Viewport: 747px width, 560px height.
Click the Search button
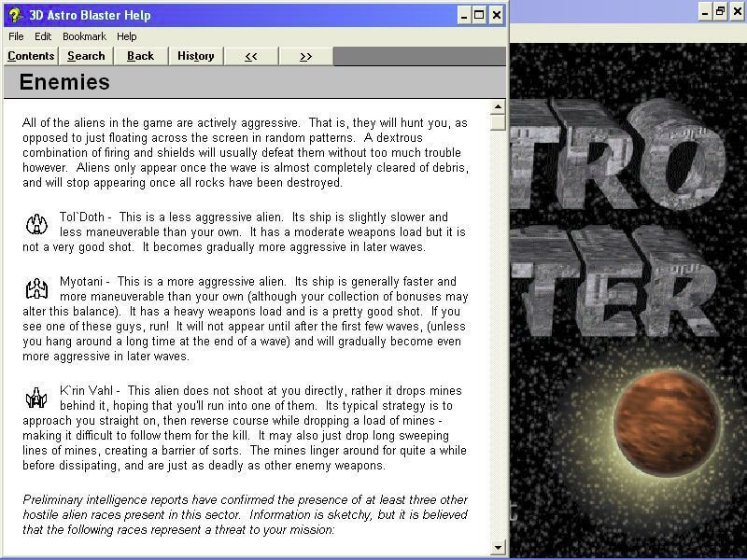86,56
